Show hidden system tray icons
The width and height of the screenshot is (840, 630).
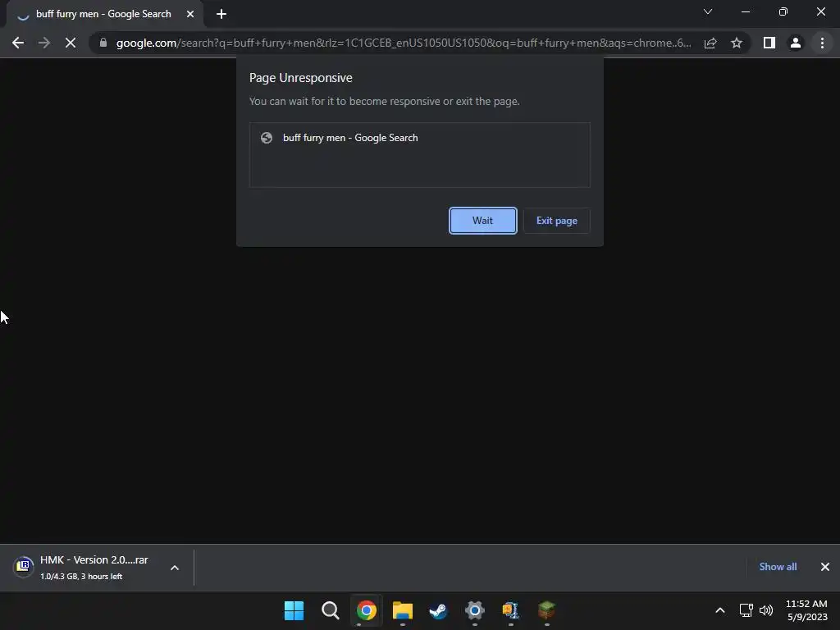click(x=720, y=610)
